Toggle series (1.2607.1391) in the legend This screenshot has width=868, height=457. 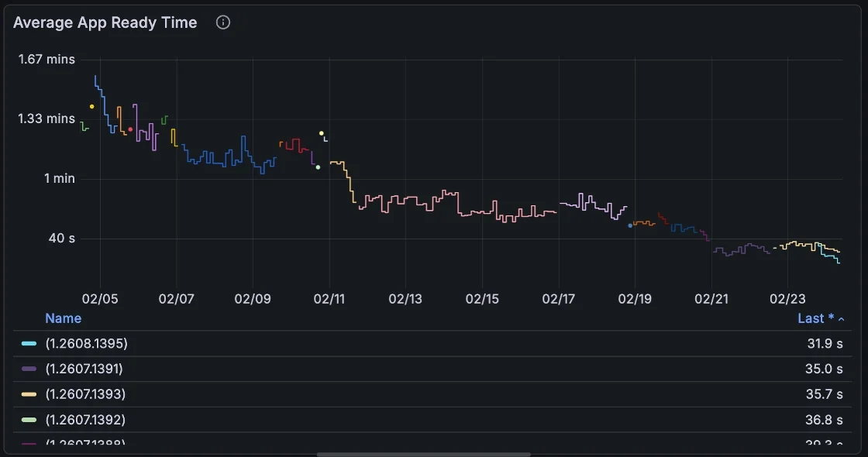[x=84, y=369]
